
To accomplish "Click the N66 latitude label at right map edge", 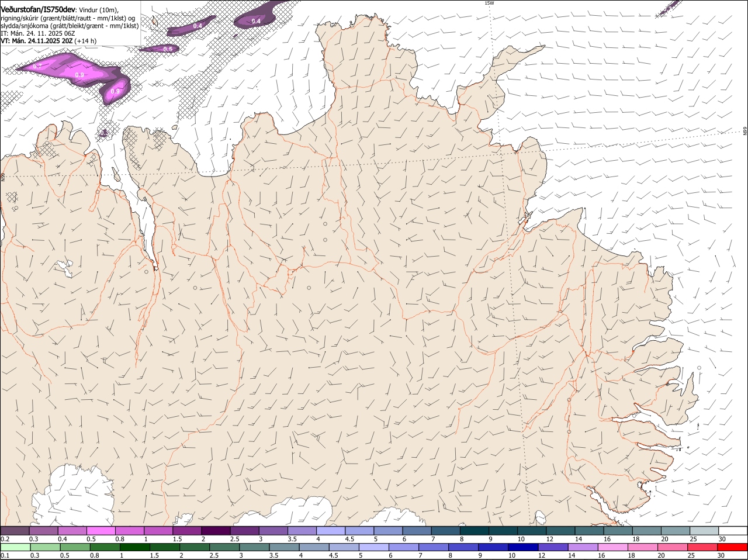I will 745,132.
